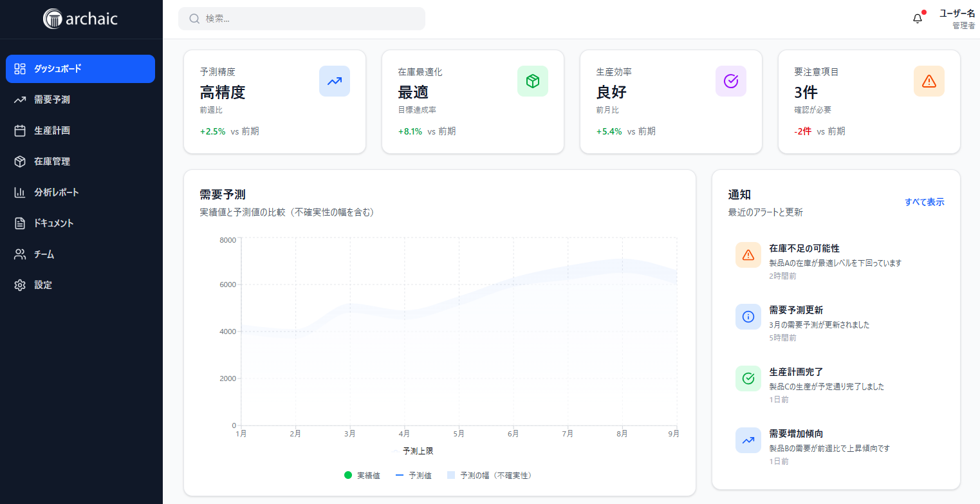
Task: Click the trend icon beside 需要増加傾向 notification
Action: tap(748, 440)
